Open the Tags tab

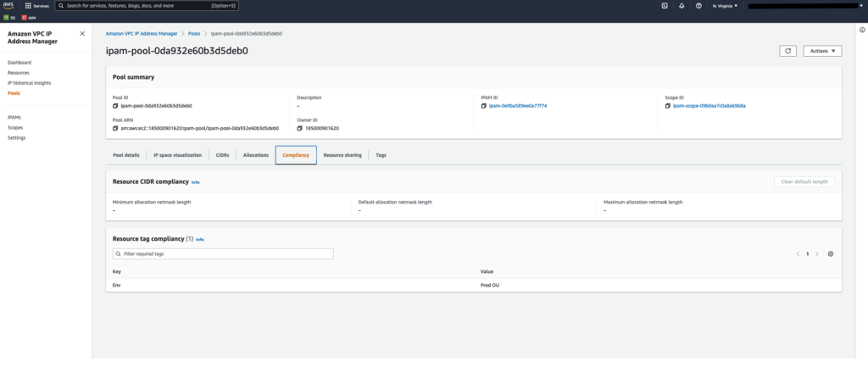click(x=381, y=155)
